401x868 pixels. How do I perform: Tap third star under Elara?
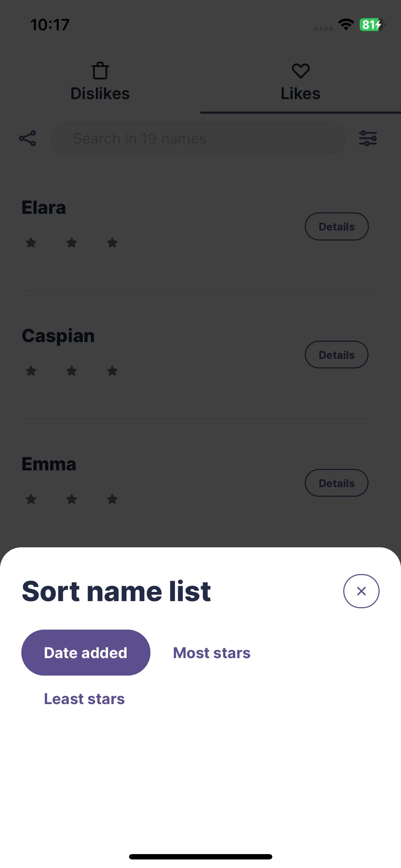coord(112,243)
